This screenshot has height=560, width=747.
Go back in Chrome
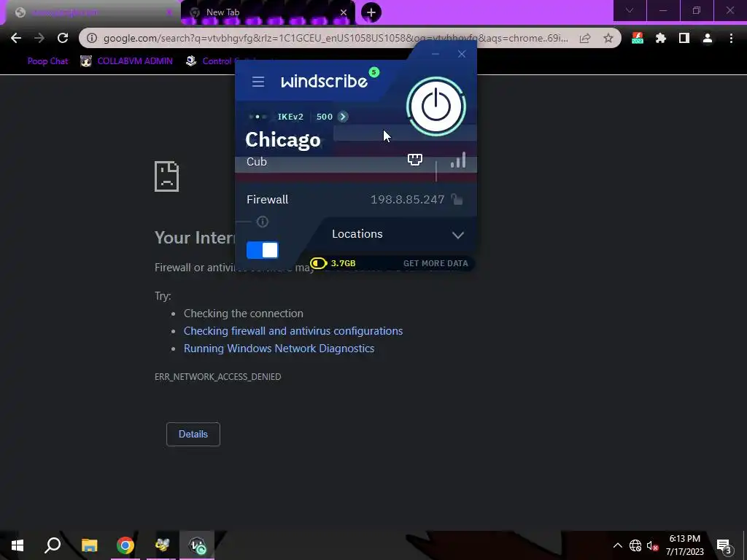point(16,38)
